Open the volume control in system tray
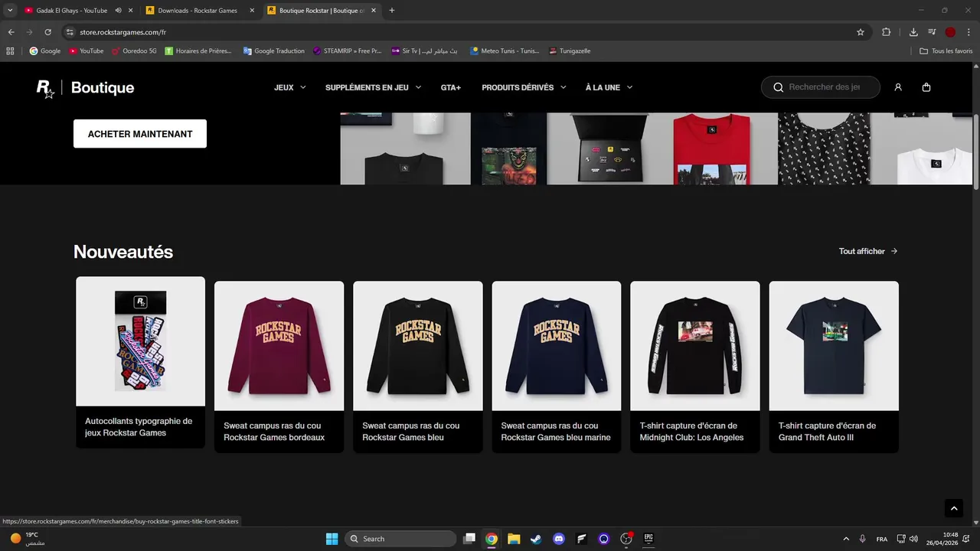The image size is (980, 551). pyautogui.click(x=913, y=539)
